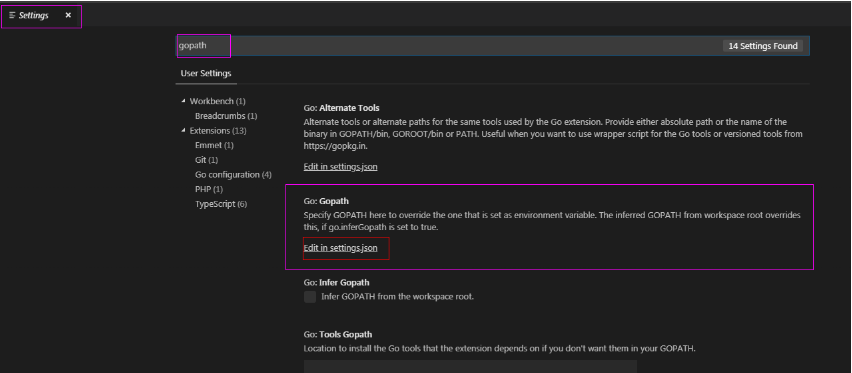Collapse the Extensions tree group

click(184, 130)
